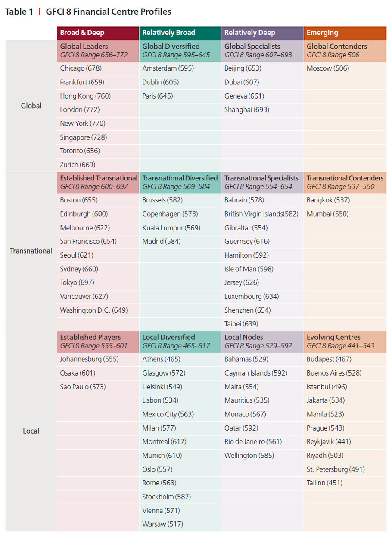
Task: Click the Tokyo (697) entry
Action: click(77, 283)
